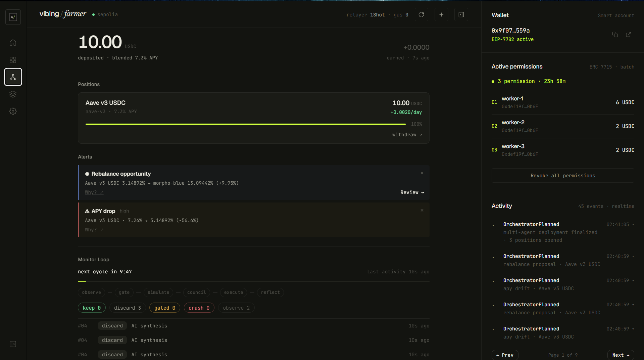Image resolution: width=644 pixels, height=360 pixels.
Task: Expand the left sidebar with bottom panel icon
Action: click(13, 344)
